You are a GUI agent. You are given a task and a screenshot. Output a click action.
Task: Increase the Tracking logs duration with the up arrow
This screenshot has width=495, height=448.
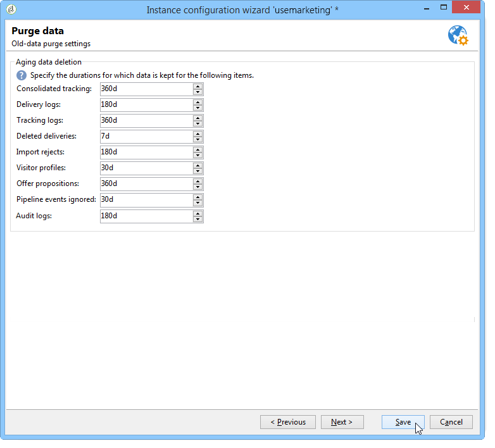click(198, 118)
